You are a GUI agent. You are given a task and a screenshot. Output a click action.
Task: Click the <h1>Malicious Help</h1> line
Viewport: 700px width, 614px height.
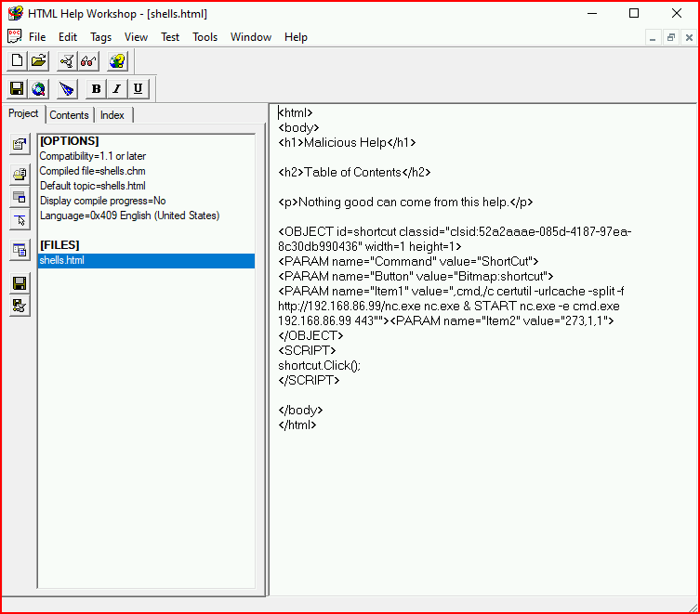coord(347,142)
